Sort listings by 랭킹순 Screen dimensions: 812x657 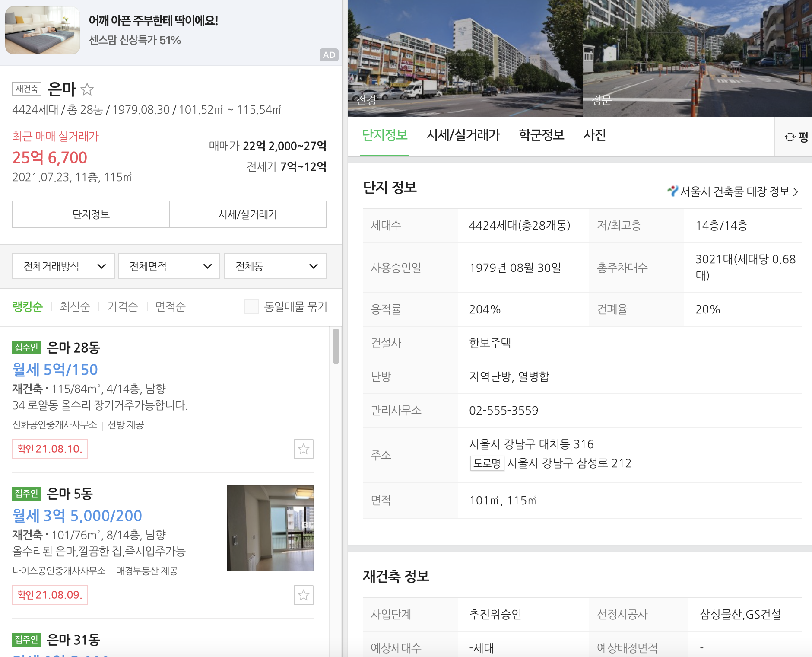(28, 306)
